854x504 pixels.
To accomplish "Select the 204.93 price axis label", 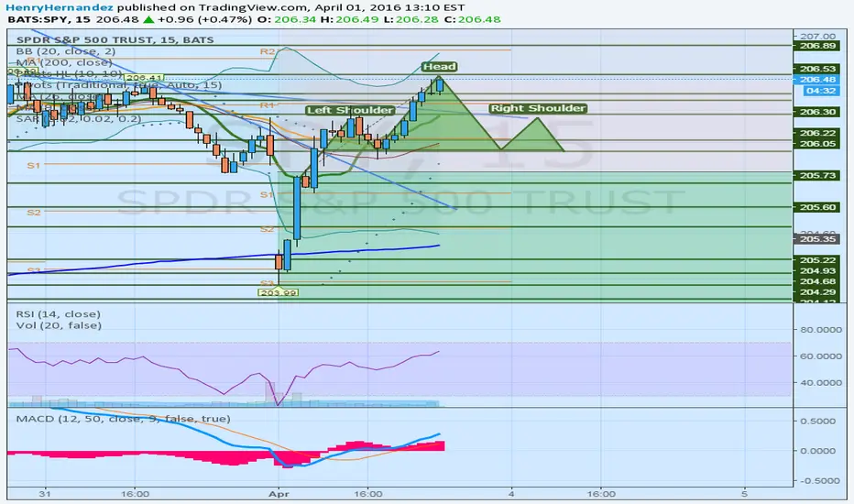I will [817, 271].
